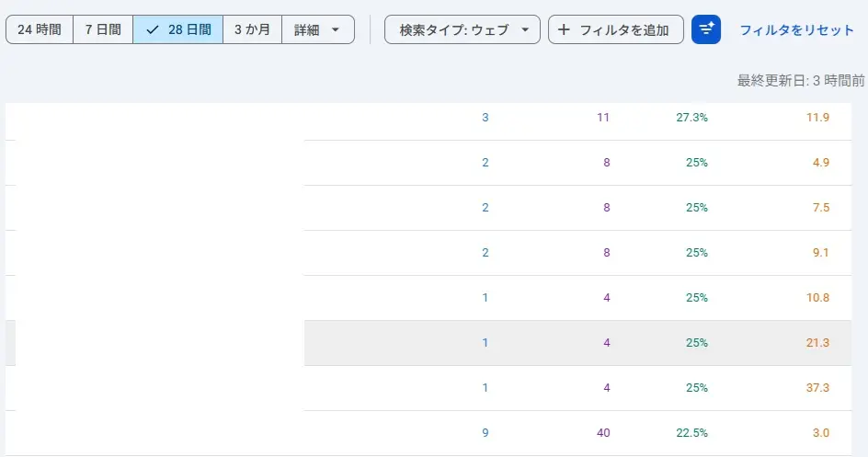The image size is (868, 457).
Task: Click the 最終更新日: 3 時間前 text
Action: (801, 81)
